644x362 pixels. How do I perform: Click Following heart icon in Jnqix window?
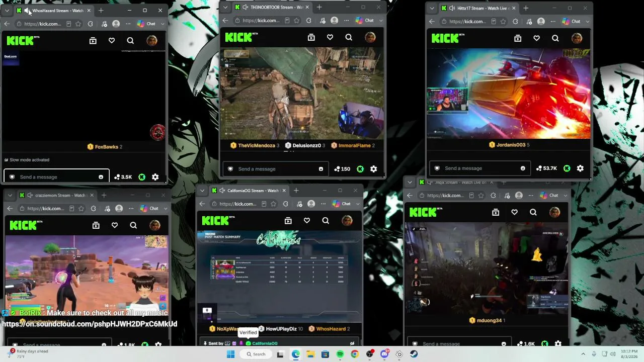515,212
